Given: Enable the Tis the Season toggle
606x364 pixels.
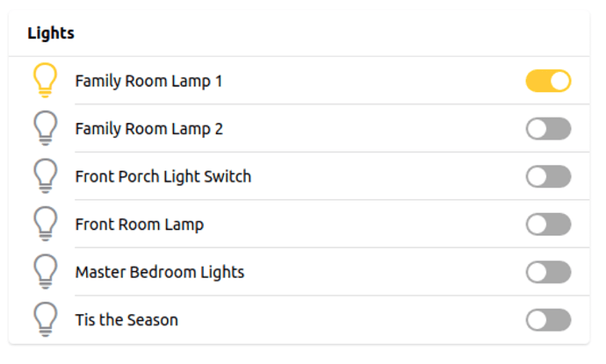Looking at the screenshot, I should [548, 320].
